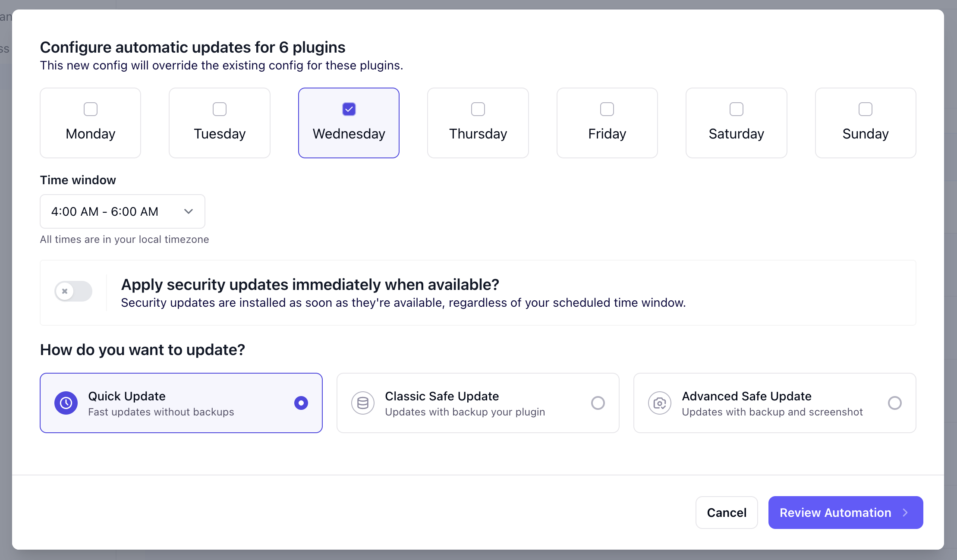The image size is (957, 560).
Task: Enable the security updates toggle switch
Action: pyautogui.click(x=73, y=291)
